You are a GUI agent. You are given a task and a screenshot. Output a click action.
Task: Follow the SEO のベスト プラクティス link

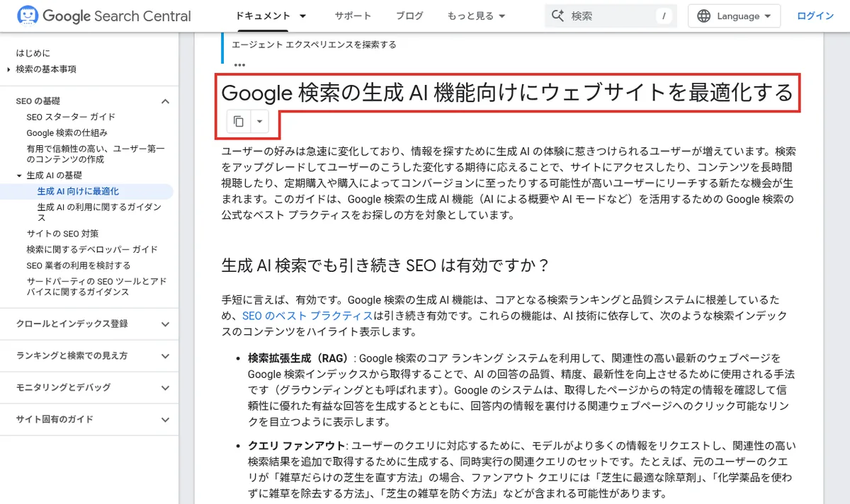[x=307, y=316]
